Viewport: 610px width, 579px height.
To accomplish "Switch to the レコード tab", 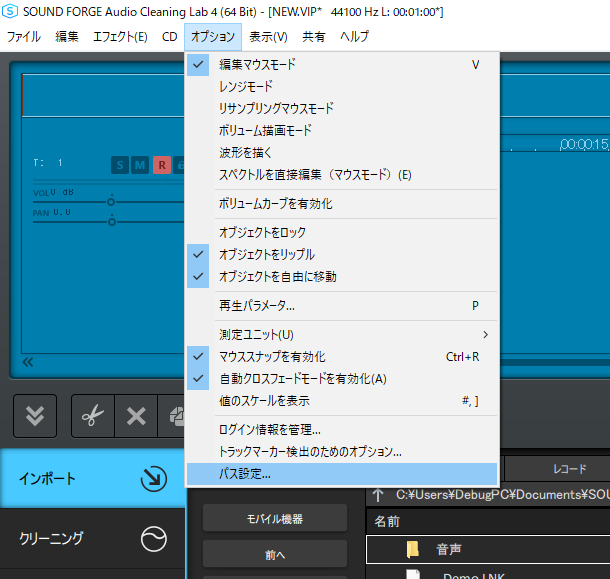I will point(557,469).
